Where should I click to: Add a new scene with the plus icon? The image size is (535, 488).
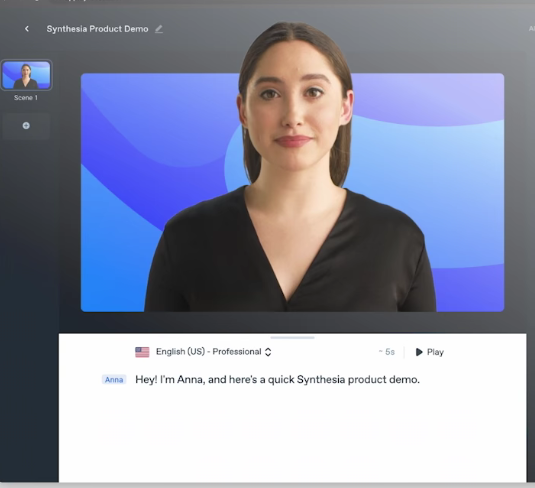pyautogui.click(x=26, y=126)
